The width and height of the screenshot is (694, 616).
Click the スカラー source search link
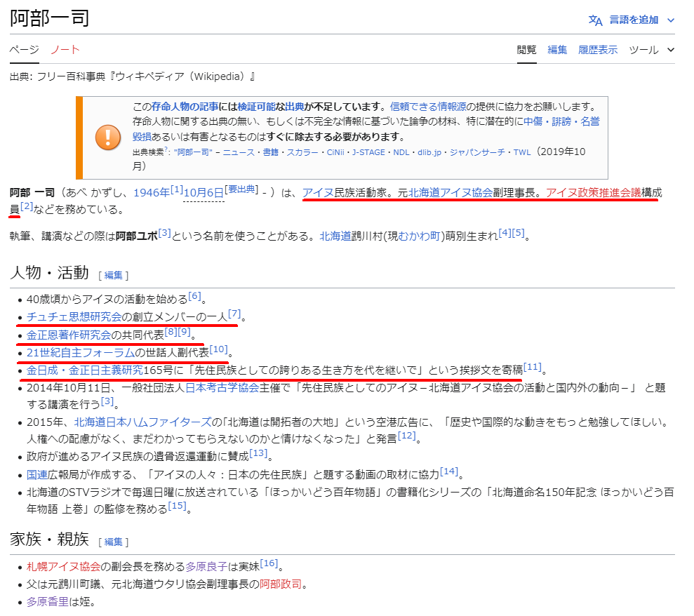click(302, 153)
